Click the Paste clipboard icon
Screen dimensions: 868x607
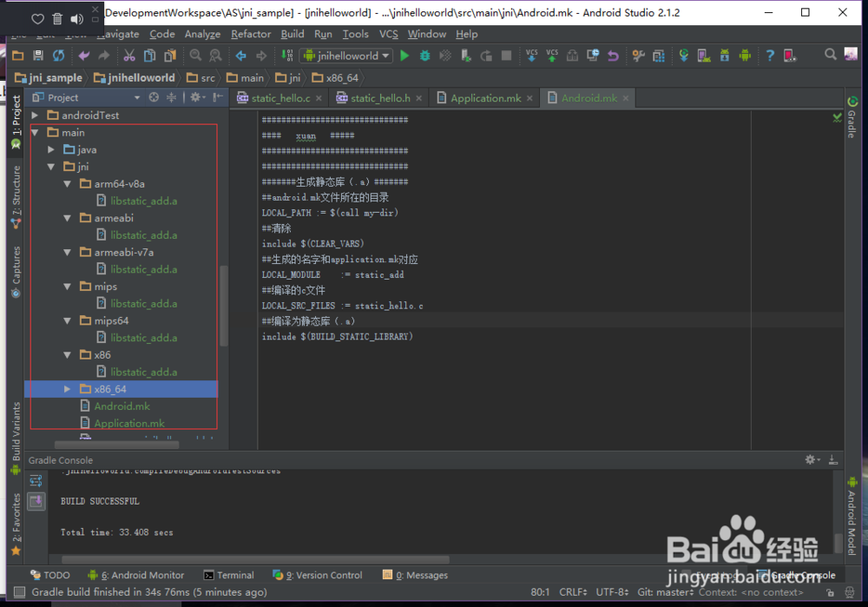click(170, 56)
